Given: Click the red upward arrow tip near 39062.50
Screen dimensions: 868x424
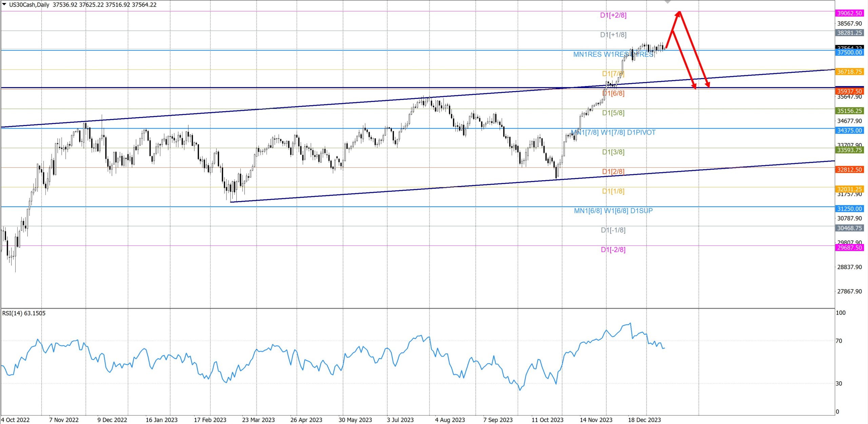Looking at the screenshot, I should point(679,13).
